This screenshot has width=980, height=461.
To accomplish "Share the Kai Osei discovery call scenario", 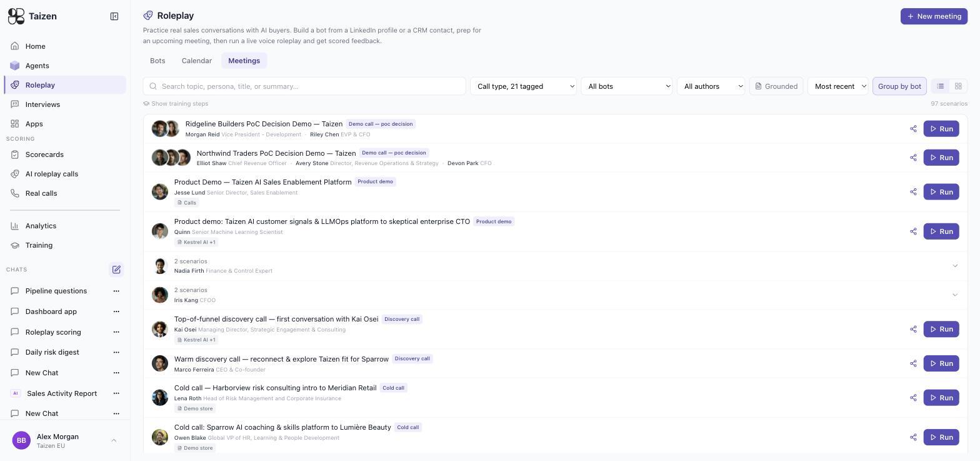I will point(913,329).
